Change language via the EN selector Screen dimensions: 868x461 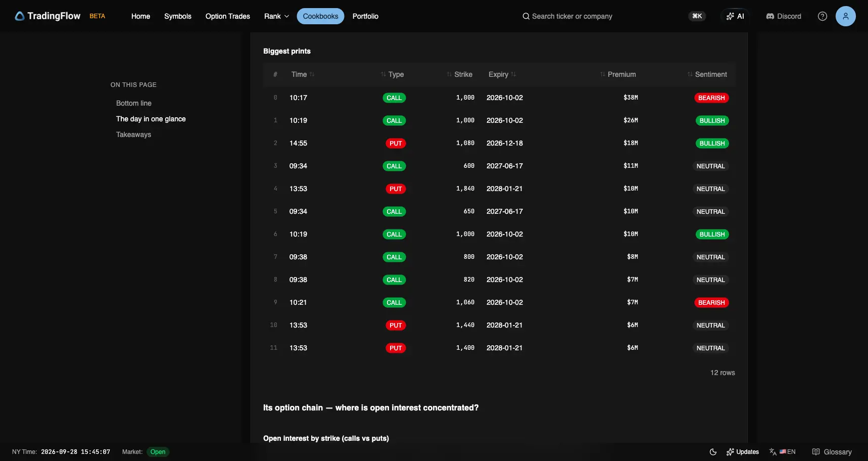tap(783, 452)
